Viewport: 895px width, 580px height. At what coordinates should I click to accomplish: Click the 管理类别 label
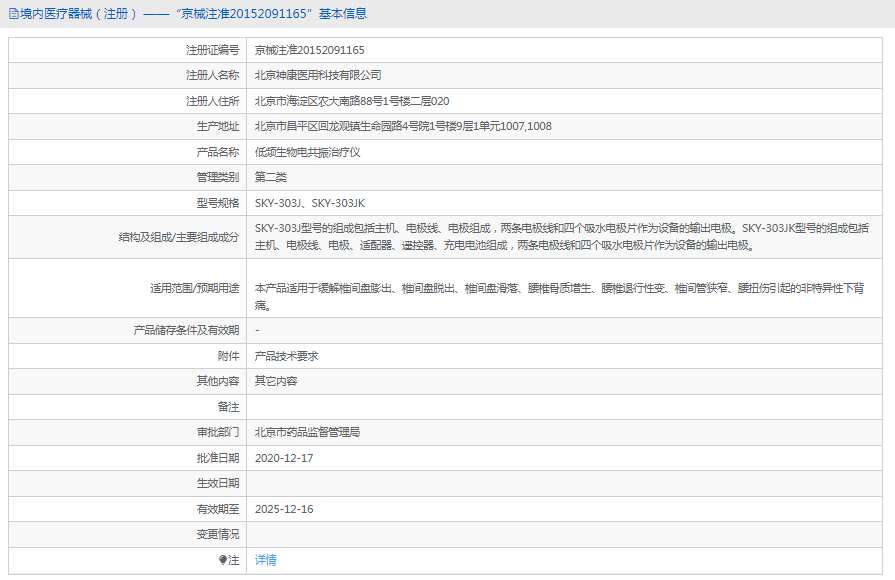click(218, 178)
